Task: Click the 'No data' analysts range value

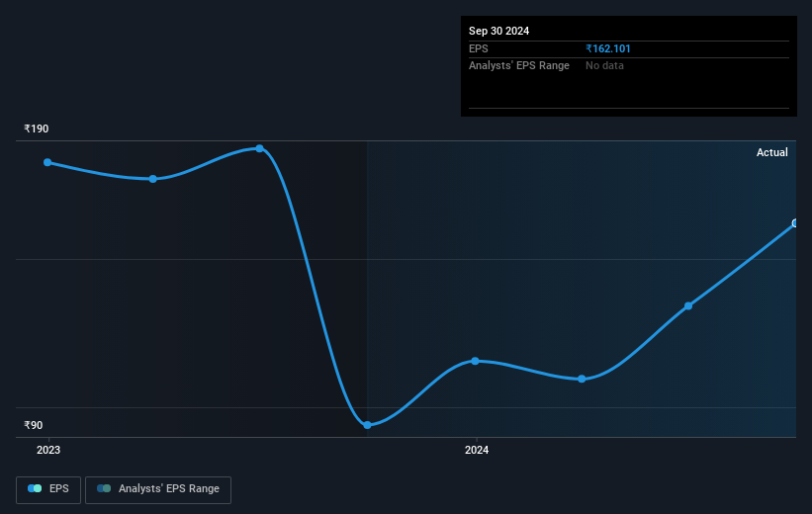Action: [x=604, y=66]
